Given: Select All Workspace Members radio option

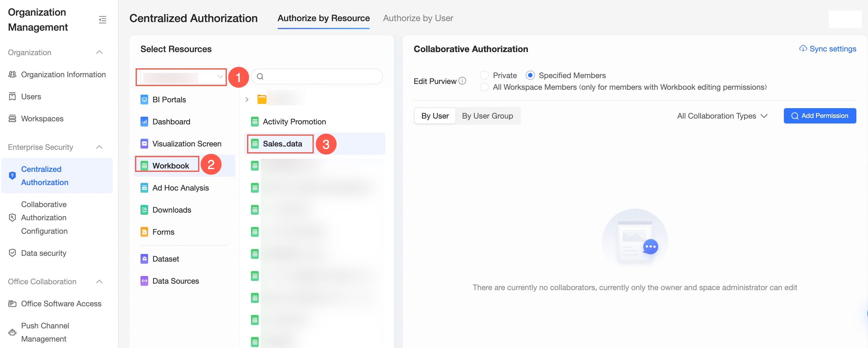Looking at the screenshot, I should (484, 87).
